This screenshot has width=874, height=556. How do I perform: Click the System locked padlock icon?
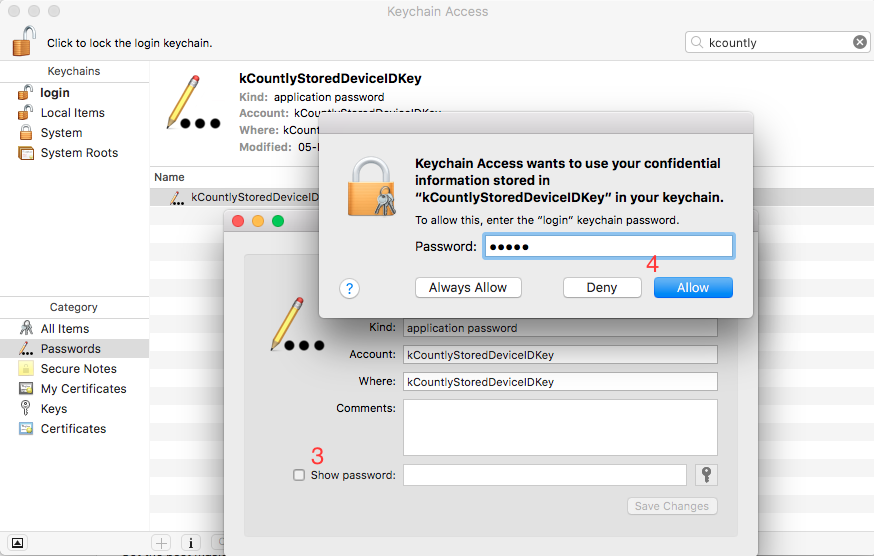point(26,132)
